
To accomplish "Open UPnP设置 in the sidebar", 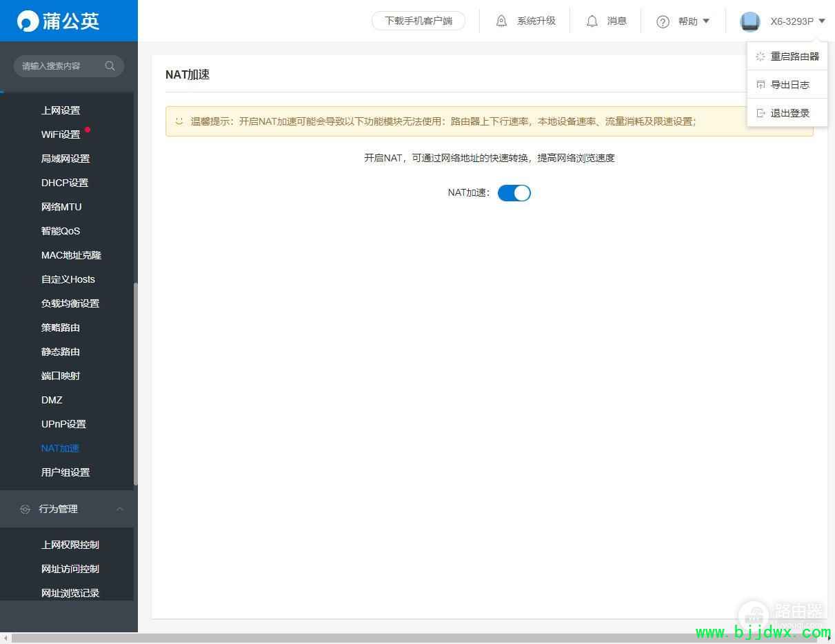I will [63, 424].
